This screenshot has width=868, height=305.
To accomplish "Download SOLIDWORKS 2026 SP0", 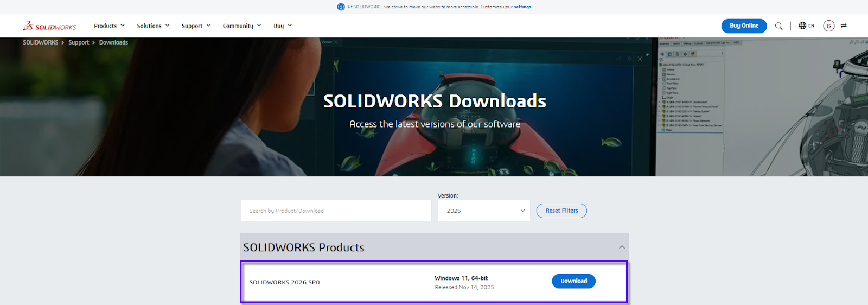I will [573, 281].
